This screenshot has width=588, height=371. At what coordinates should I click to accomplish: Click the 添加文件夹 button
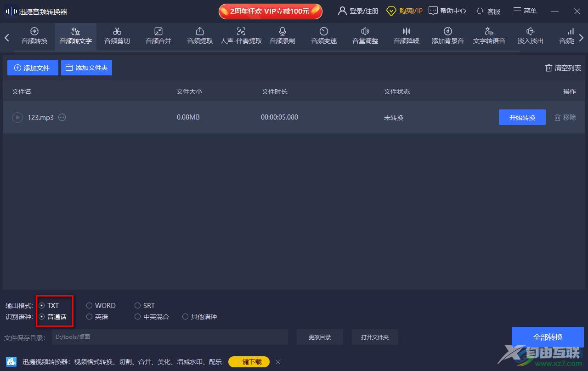pos(86,68)
